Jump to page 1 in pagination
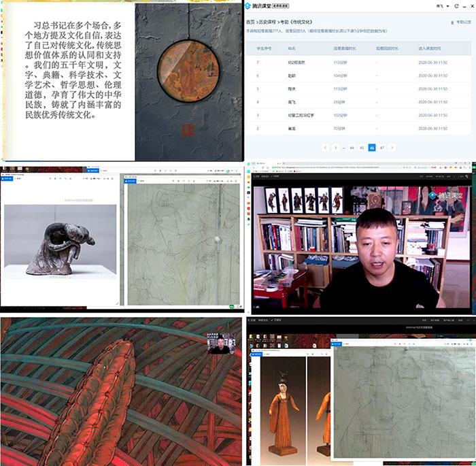The image size is (476, 466). coord(335,148)
